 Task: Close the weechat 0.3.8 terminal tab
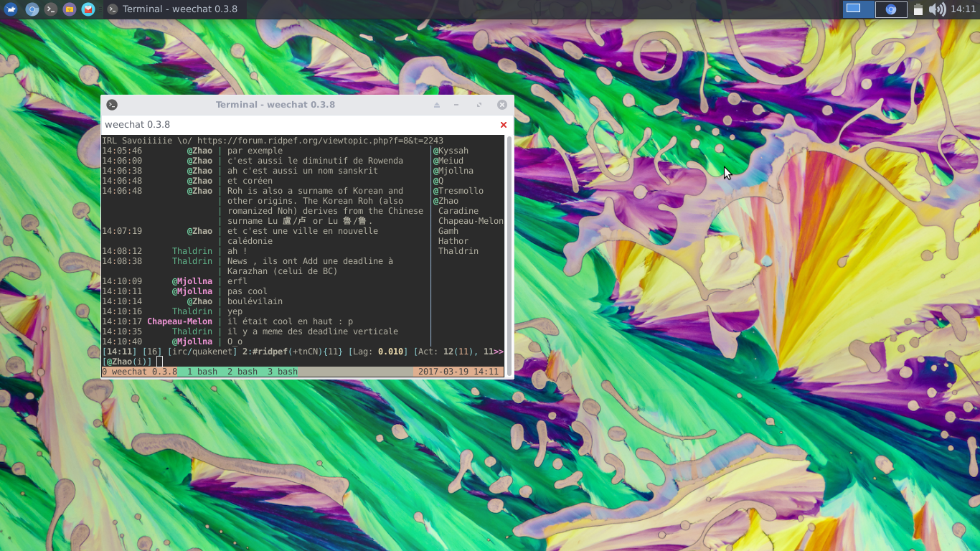coord(504,125)
